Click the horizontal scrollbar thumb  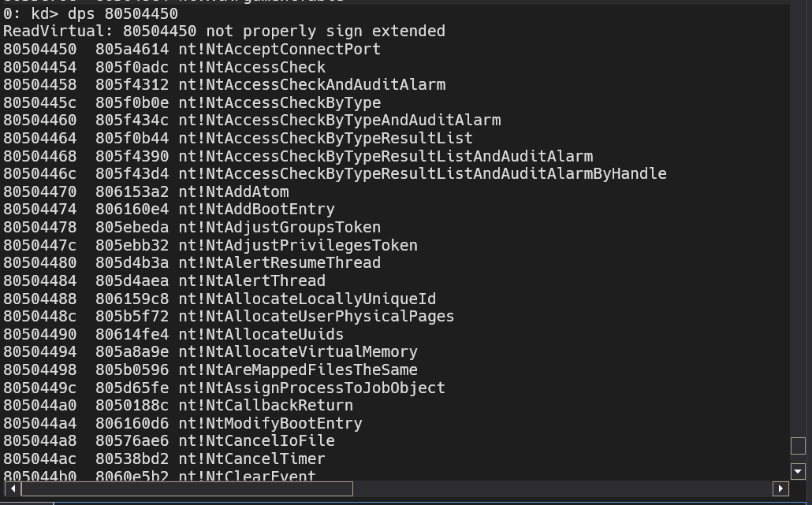point(187,489)
